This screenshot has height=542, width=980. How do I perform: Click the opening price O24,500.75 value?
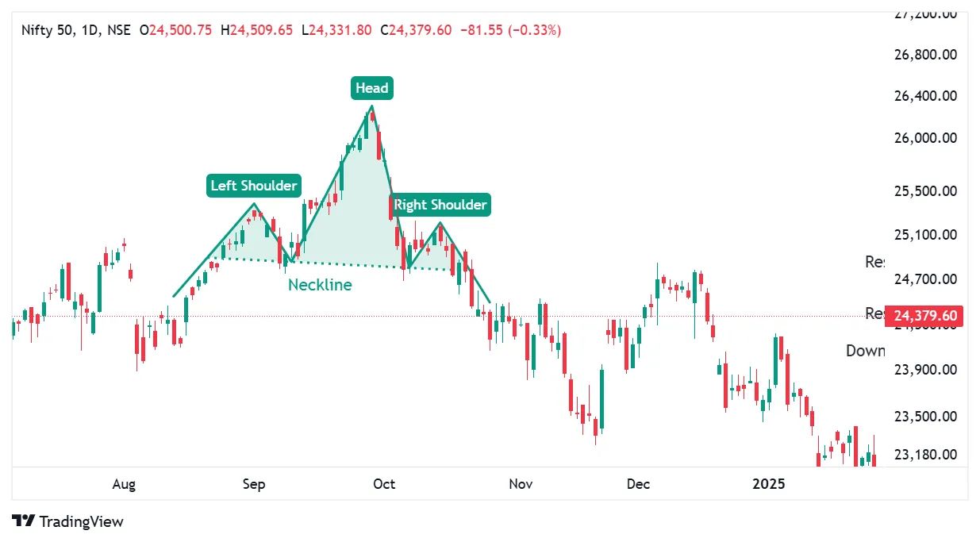[x=175, y=30]
